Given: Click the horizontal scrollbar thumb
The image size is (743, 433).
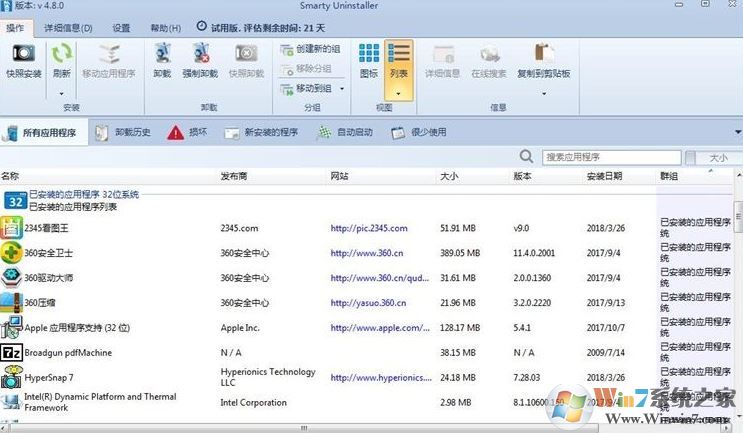Looking at the screenshot, I should tap(303, 428).
